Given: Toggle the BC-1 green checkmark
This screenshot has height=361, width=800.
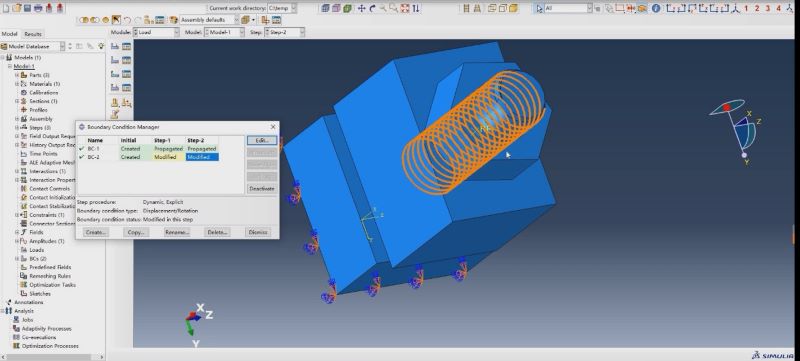Looking at the screenshot, I should point(82,148).
